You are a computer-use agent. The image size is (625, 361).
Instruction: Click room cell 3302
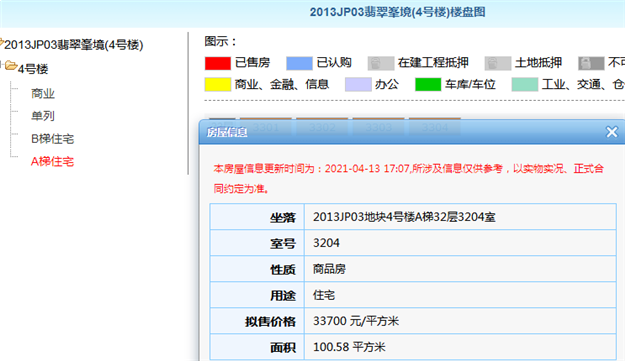click(322, 127)
